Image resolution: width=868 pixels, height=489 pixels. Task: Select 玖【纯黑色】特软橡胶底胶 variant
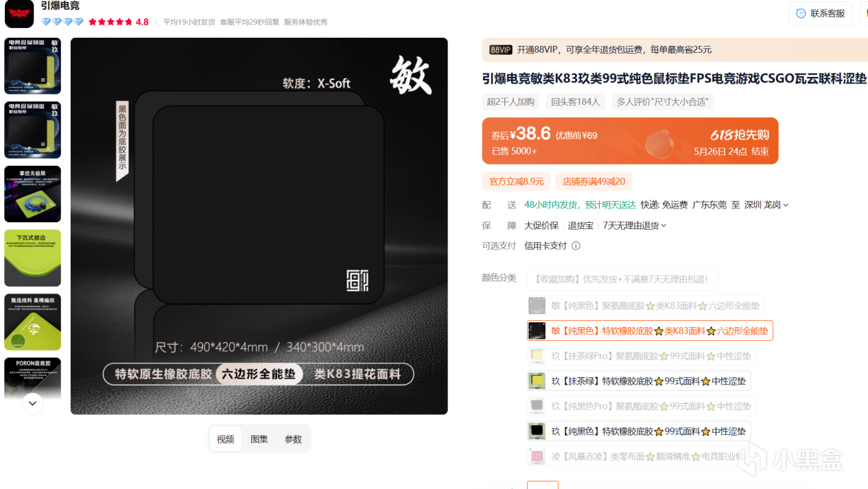pyautogui.click(x=639, y=431)
